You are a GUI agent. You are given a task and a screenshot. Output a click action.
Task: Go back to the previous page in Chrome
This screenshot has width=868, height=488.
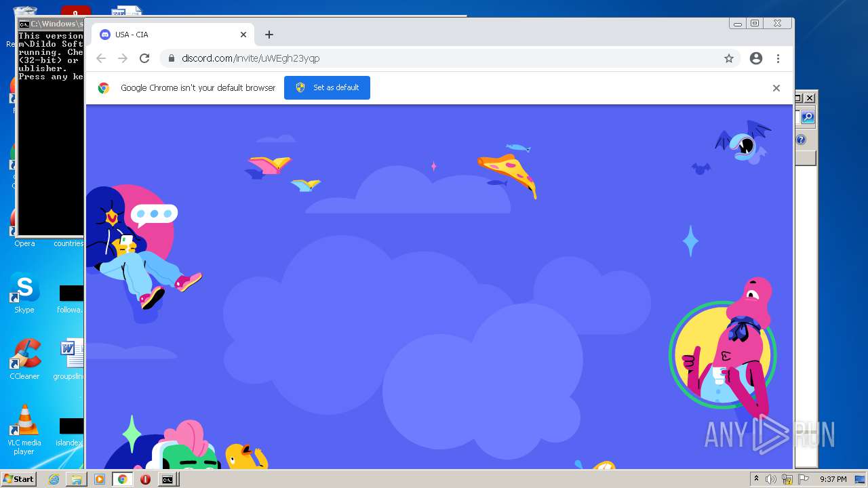click(x=101, y=58)
